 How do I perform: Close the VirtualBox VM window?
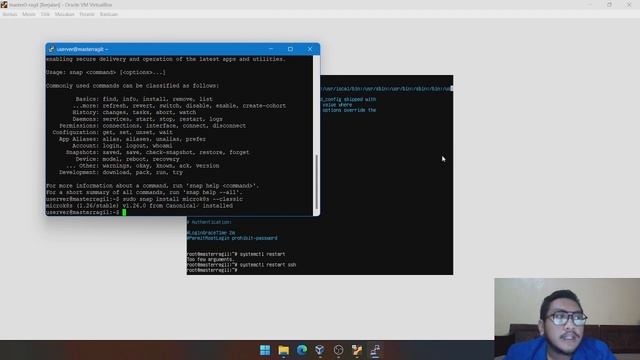[x=629, y=4]
